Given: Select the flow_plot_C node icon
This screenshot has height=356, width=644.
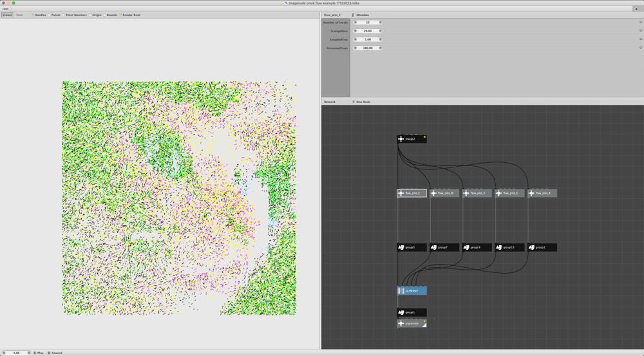Looking at the screenshot, I should (401, 193).
